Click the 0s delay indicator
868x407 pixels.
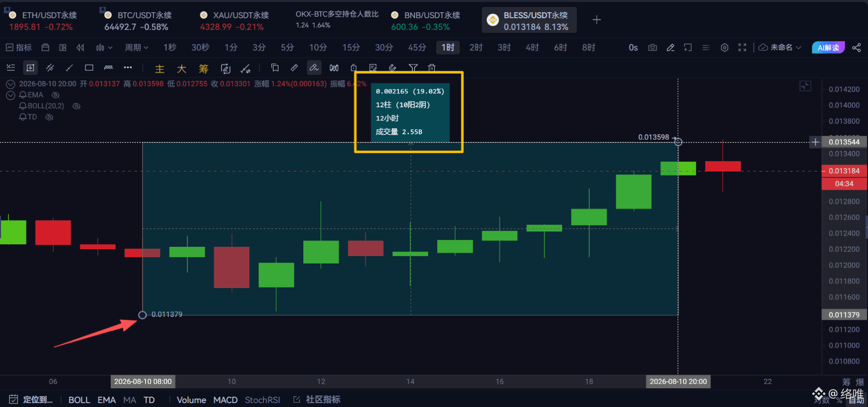[633, 48]
